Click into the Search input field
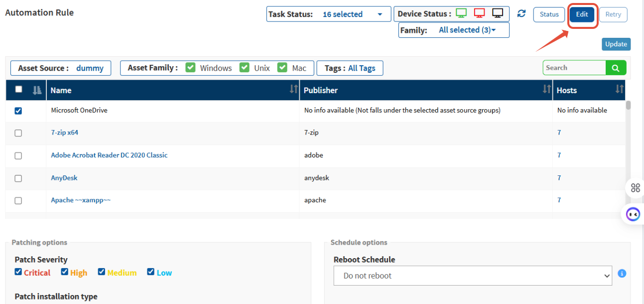This screenshot has height=304, width=644. (574, 68)
